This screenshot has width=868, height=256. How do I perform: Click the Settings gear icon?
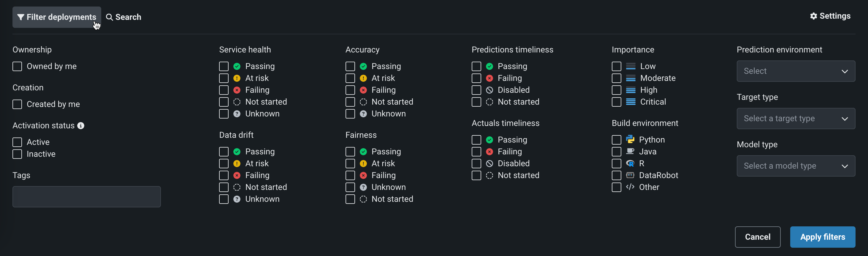[x=813, y=16]
